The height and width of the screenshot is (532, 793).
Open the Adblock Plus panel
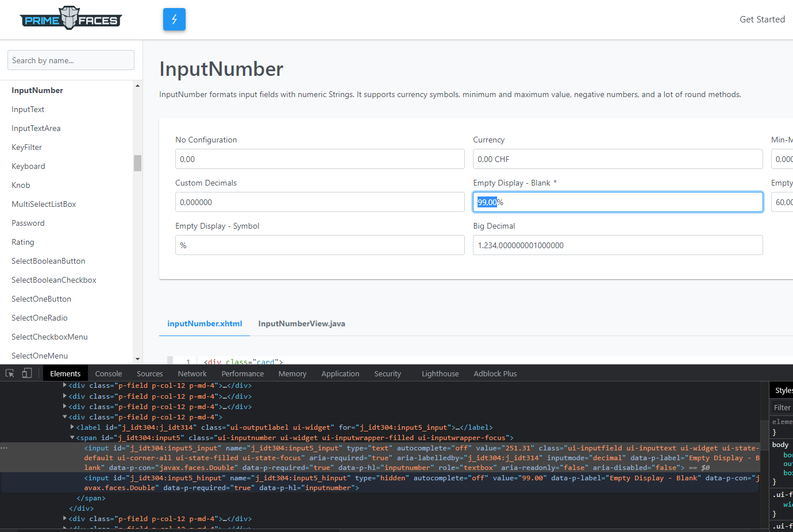tap(495, 373)
